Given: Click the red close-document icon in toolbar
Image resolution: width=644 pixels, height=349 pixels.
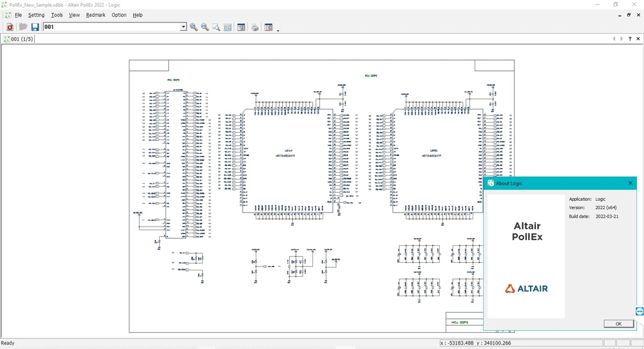Looking at the screenshot, I should (10, 27).
